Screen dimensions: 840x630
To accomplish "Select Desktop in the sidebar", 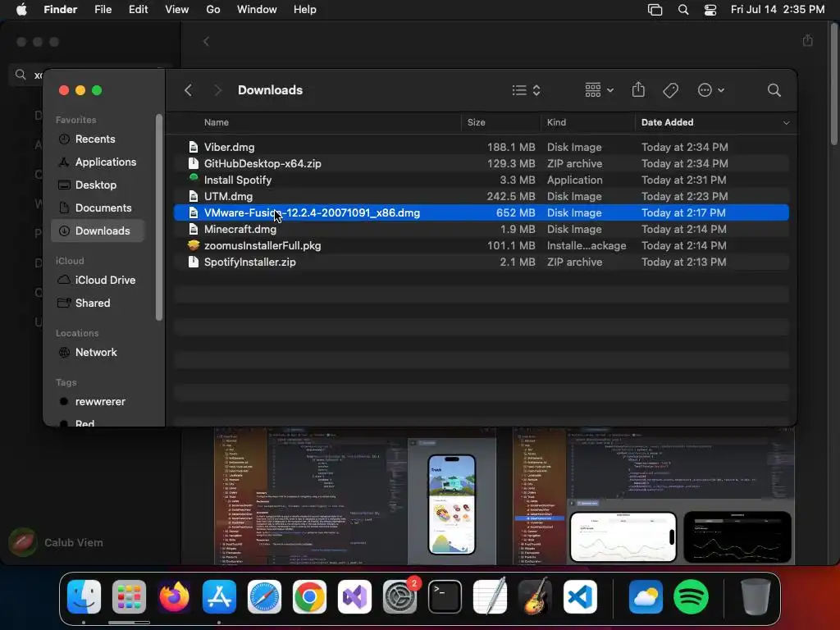I will [98, 185].
